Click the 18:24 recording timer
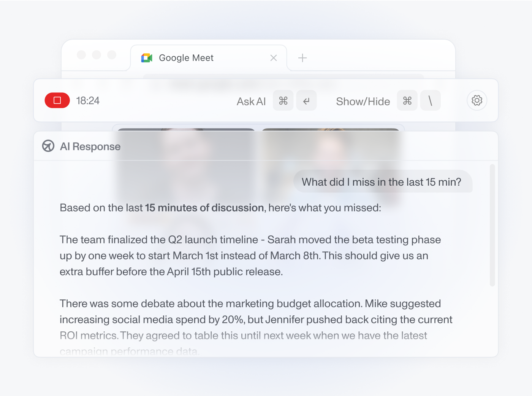Viewport: 532px width, 396px height. [88, 100]
